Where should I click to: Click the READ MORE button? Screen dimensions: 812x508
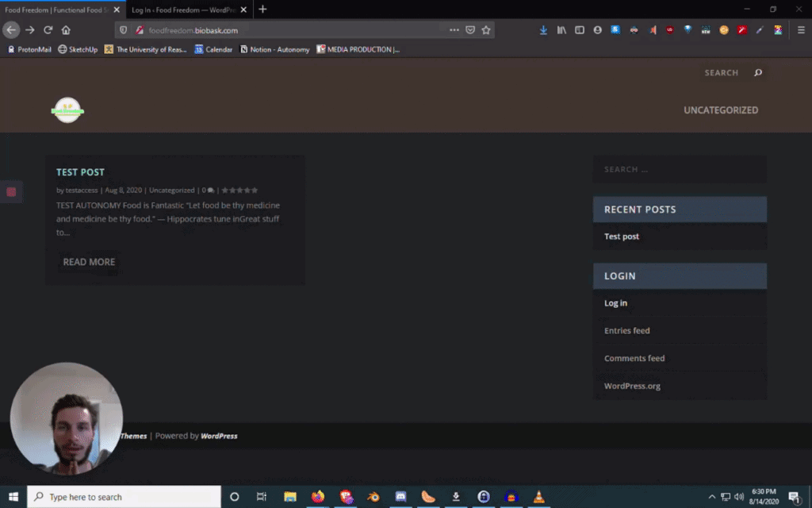(89, 262)
